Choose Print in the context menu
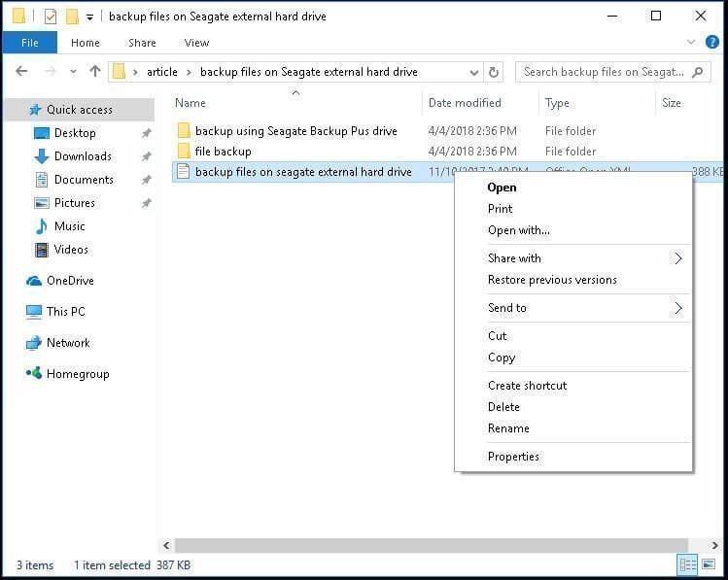Viewport: 728px width, 580px height. (x=500, y=209)
